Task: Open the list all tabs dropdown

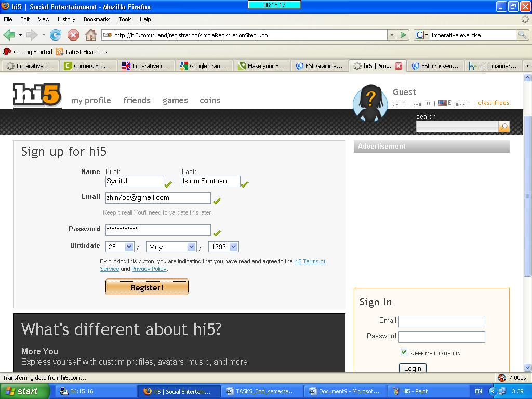Action: [527, 66]
